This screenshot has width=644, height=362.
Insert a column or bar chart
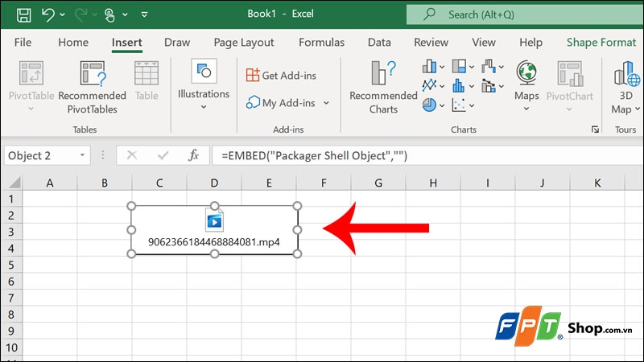click(x=430, y=66)
